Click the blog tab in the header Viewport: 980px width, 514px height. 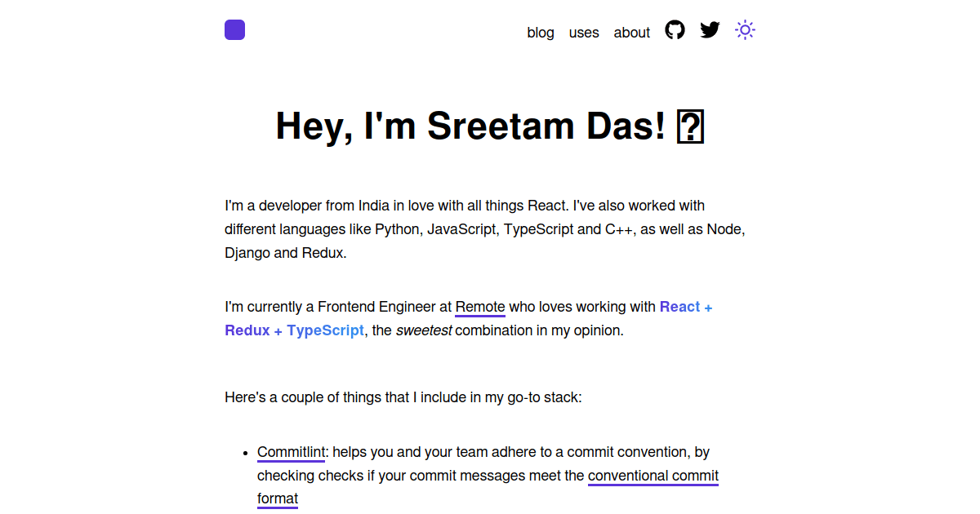point(541,33)
